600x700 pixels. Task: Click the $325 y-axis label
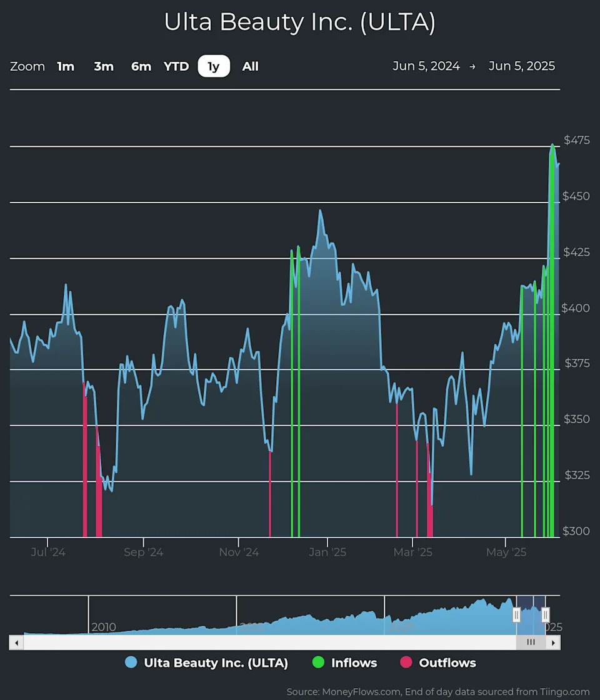(x=577, y=475)
